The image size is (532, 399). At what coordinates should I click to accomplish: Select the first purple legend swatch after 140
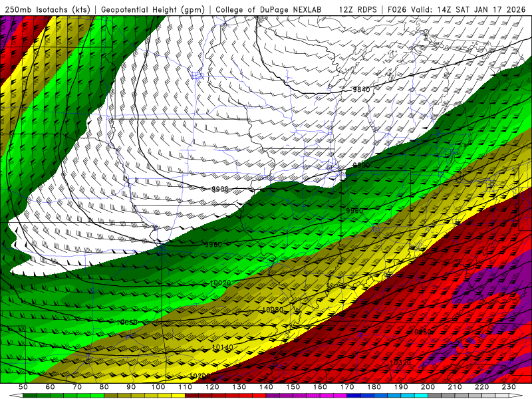tap(273, 396)
